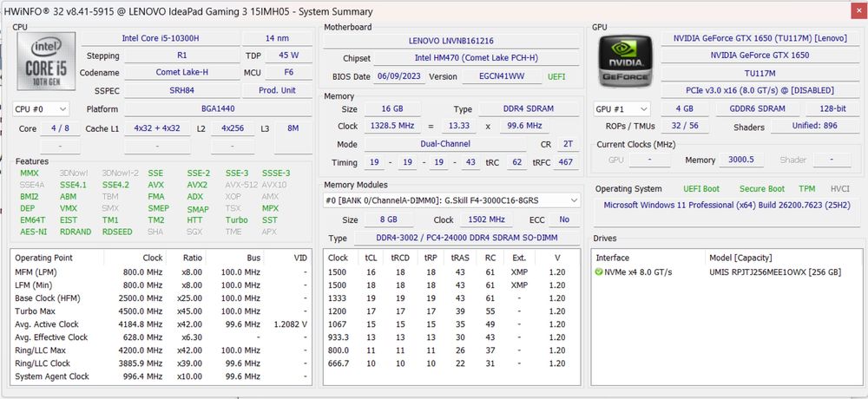Click the 14 nm process field

pyautogui.click(x=278, y=38)
